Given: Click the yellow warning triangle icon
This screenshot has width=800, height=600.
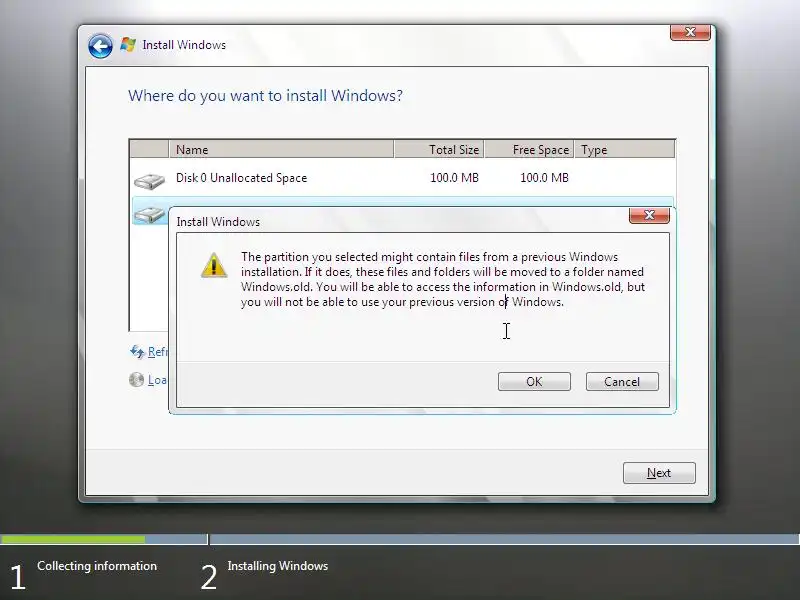Looking at the screenshot, I should [x=214, y=265].
